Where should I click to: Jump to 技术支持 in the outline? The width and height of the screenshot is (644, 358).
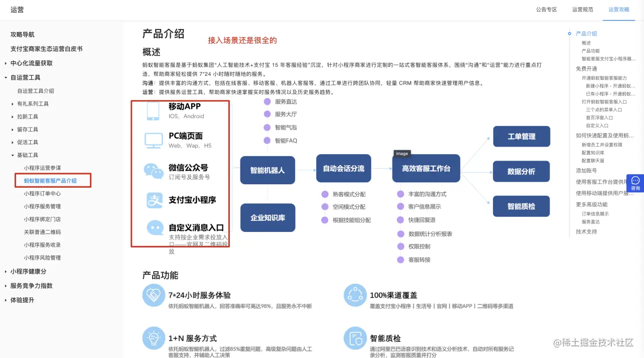(586, 231)
